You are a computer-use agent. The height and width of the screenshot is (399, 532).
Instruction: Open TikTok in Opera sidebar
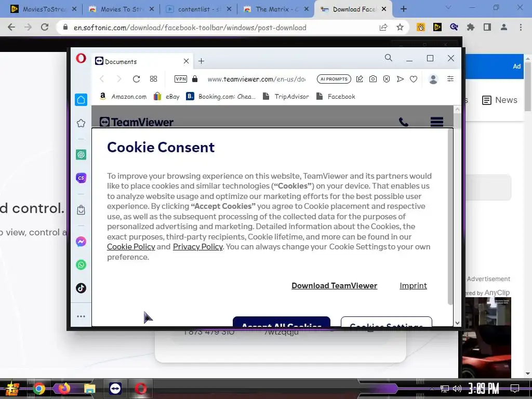click(x=81, y=288)
